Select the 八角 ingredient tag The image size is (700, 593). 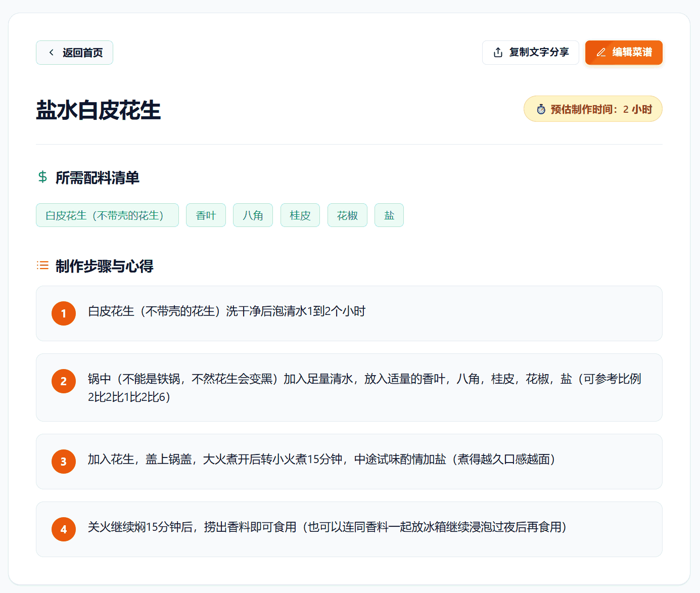(x=253, y=215)
